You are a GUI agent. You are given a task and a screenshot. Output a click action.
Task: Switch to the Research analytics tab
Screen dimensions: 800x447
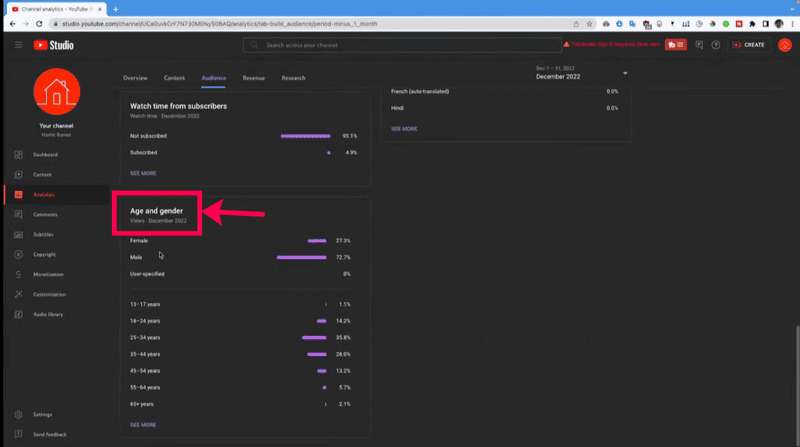point(293,78)
